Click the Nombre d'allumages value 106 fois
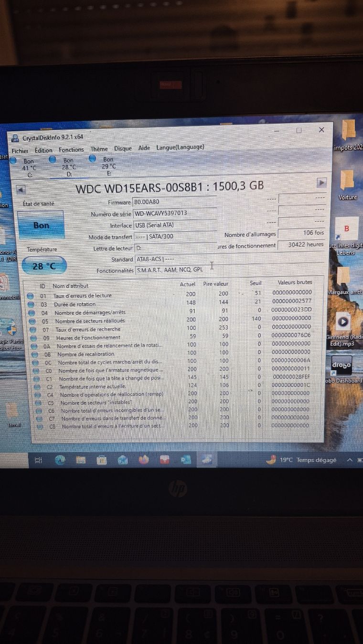 [x=301, y=233]
